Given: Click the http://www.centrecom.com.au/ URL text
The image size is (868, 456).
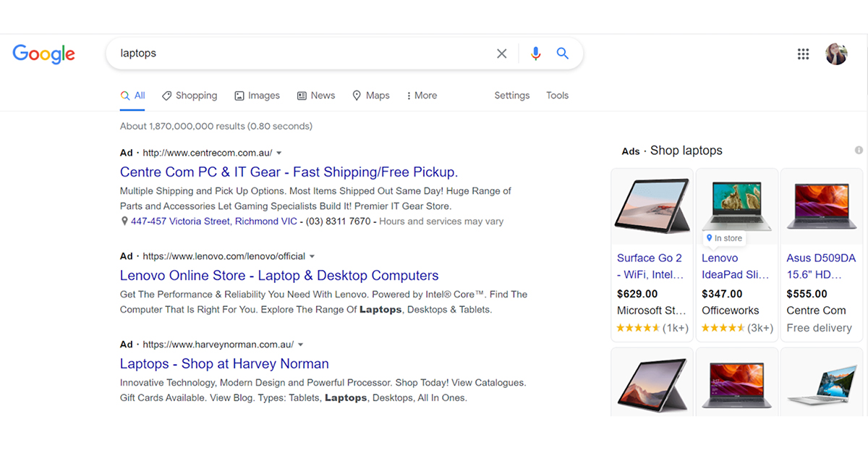Looking at the screenshot, I should tap(208, 153).
